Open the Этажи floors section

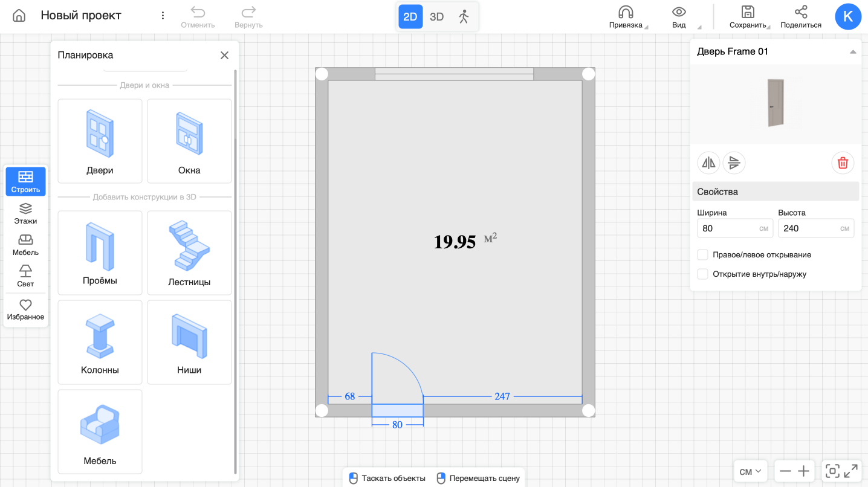pos(25,213)
